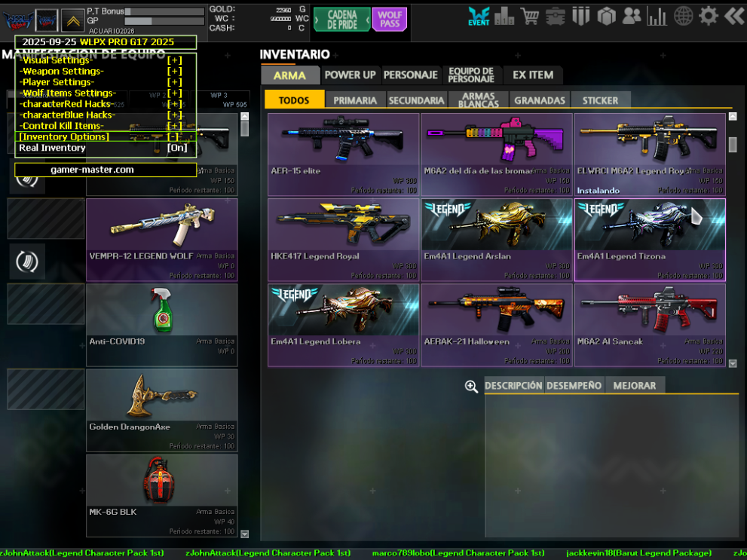The height and width of the screenshot is (560, 747).
Task: Open the shop cart icon
Action: click(x=530, y=17)
